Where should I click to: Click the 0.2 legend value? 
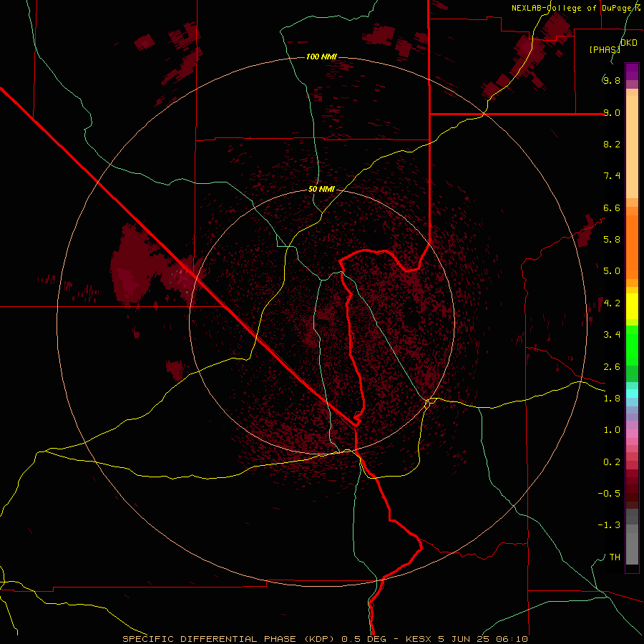tap(612, 462)
